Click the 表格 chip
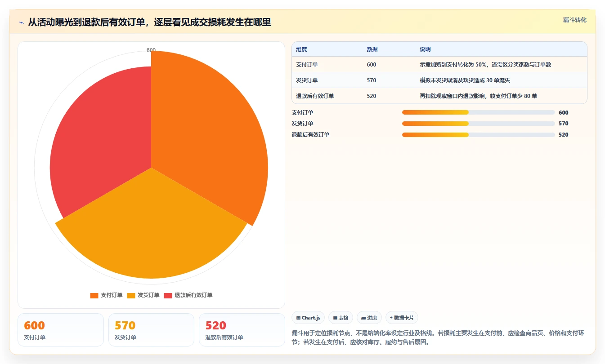The height and width of the screenshot is (364, 605). click(x=341, y=318)
